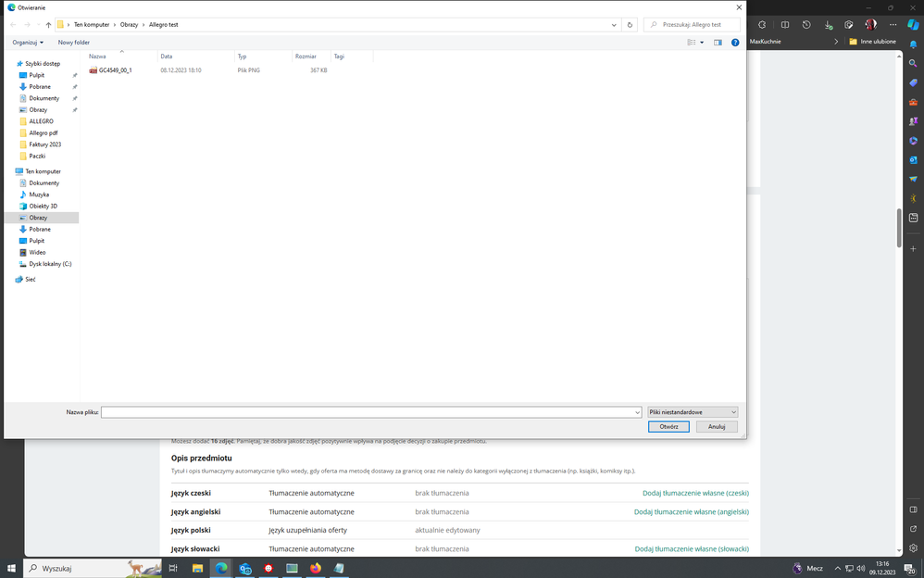Image resolution: width=924 pixels, height=578 pixels.
Task: Open Copilot icon in Edge
Action: point(913,25)
